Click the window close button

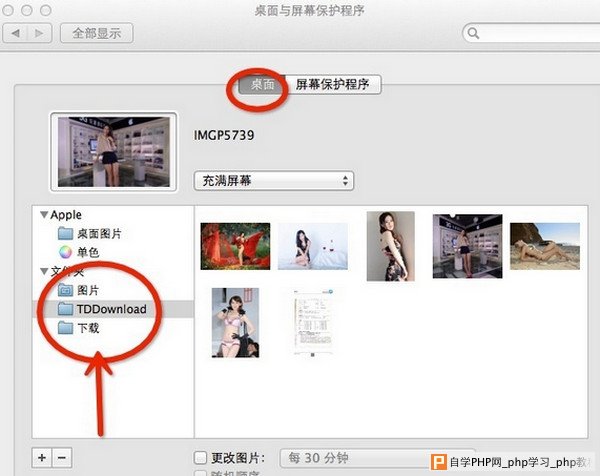[x=8, y=10]
